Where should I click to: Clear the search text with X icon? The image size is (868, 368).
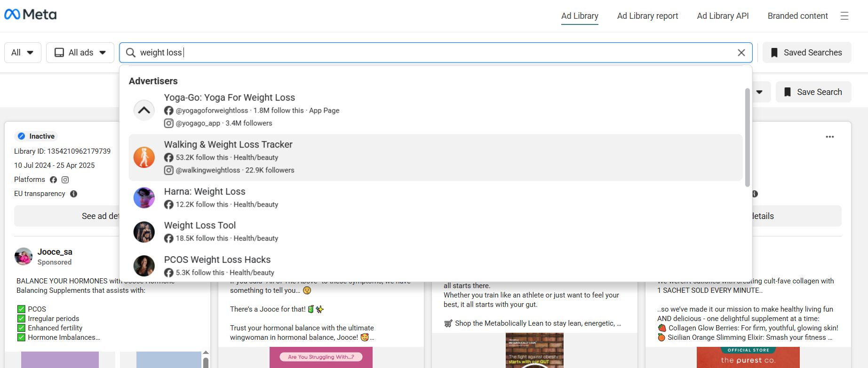(x=741, y=53)
